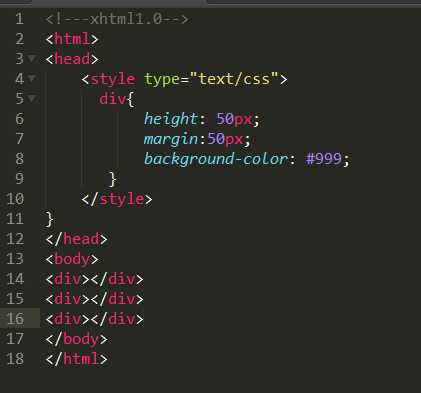421x393 pixels.
Task: Click the opening style tag name
Action: pos(113,79)
